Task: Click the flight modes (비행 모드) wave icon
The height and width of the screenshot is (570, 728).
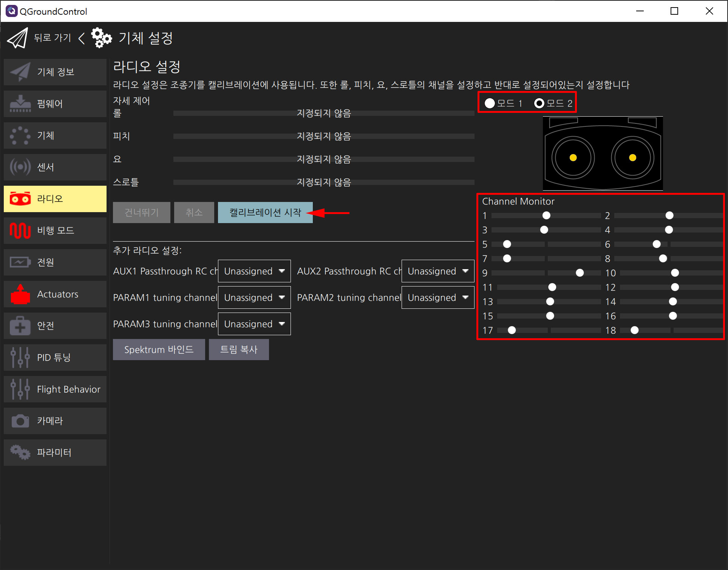Action: point(20,230)
